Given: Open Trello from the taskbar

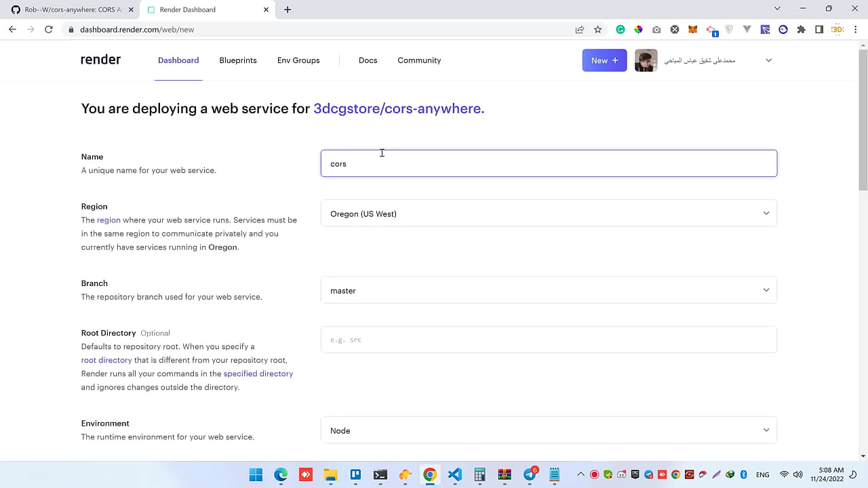Looking at the screenshot, I should 355,474.
